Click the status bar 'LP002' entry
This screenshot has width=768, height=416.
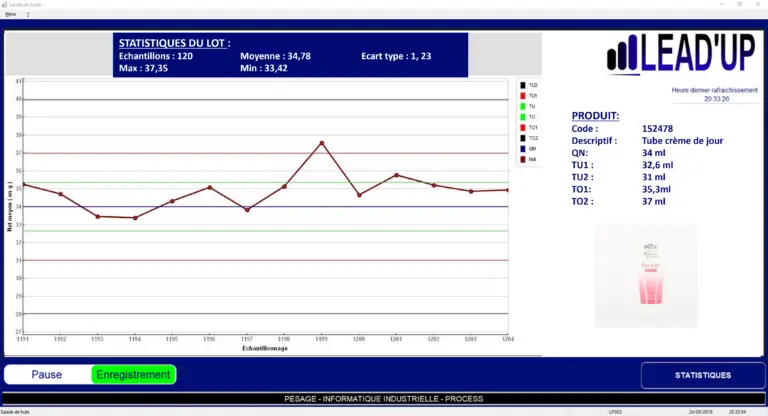(615, 412)
